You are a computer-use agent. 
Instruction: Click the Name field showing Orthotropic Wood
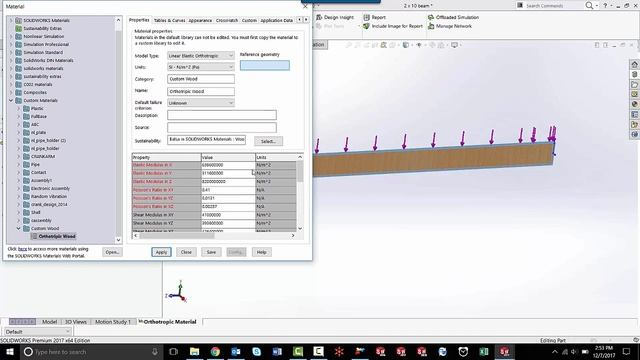click(x=201, y=91)
